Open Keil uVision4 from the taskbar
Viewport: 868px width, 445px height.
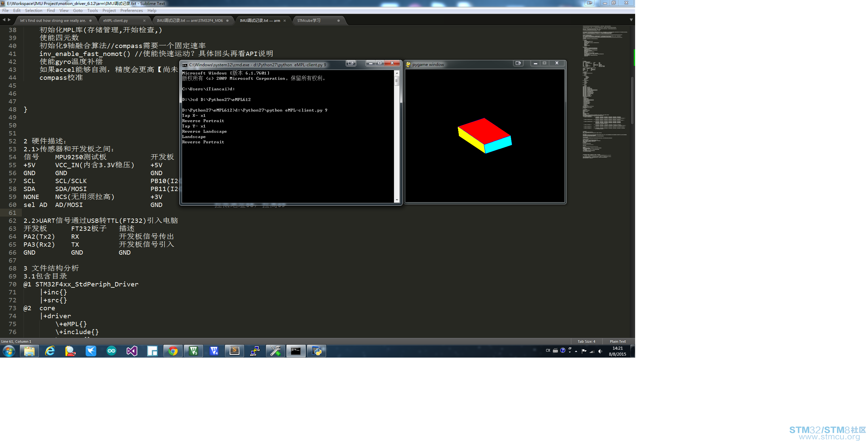[214, 351]
